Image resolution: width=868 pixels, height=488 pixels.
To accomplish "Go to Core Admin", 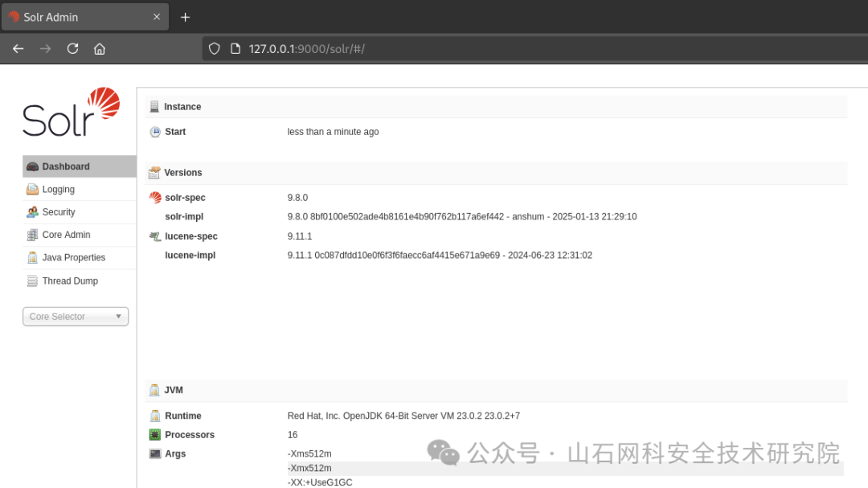I will (79, 235).
